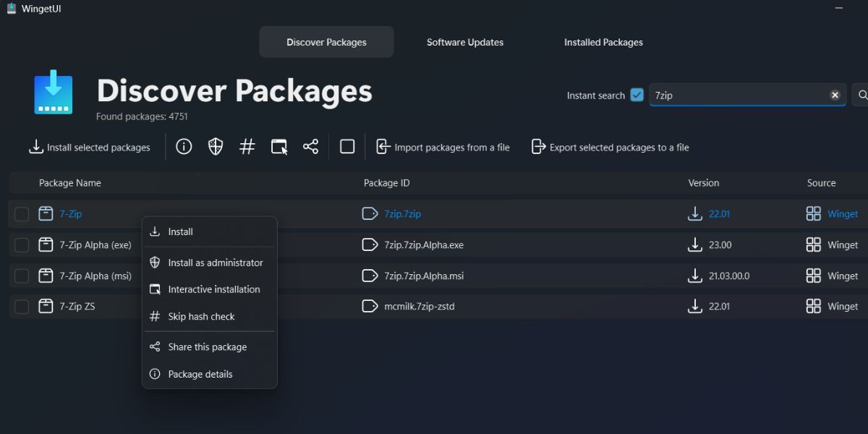Switch to Installed Packages tab
The image size is (868, 434).
point(603,42)
